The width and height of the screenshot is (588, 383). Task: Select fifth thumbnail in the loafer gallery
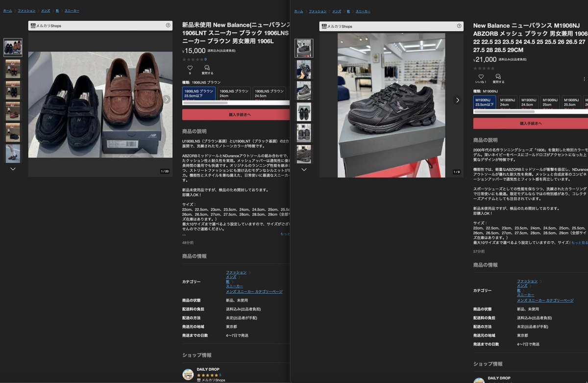coord(13,132)
